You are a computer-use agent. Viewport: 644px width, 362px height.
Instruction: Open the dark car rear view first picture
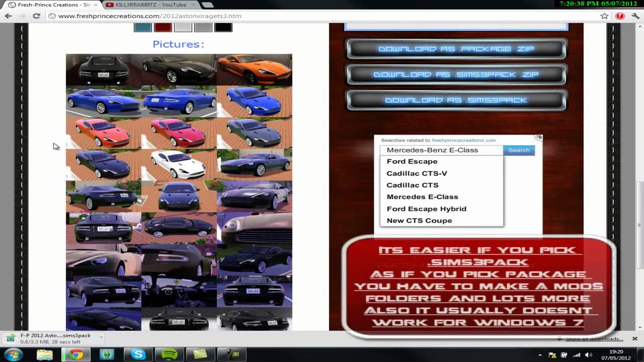pos(103,70)
